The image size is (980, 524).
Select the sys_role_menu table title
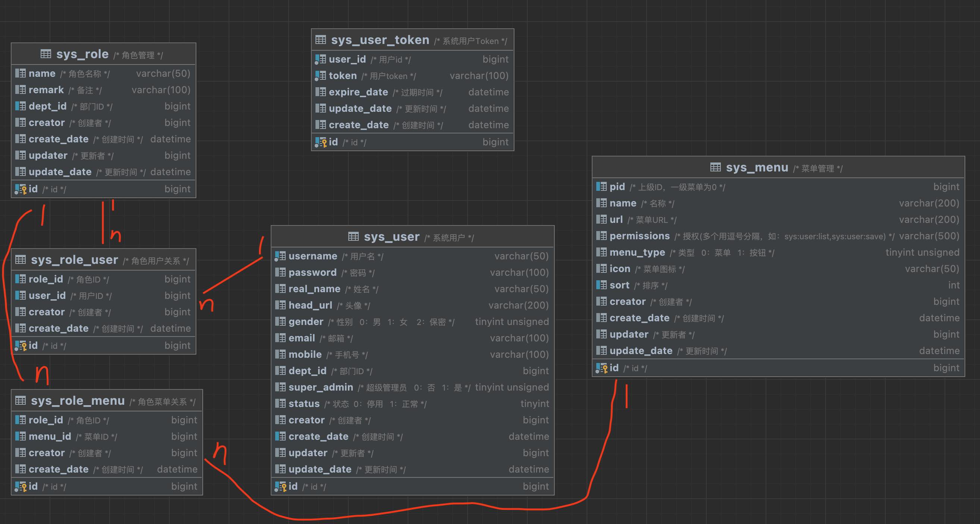pyautogui.click(x=78, y=400)
